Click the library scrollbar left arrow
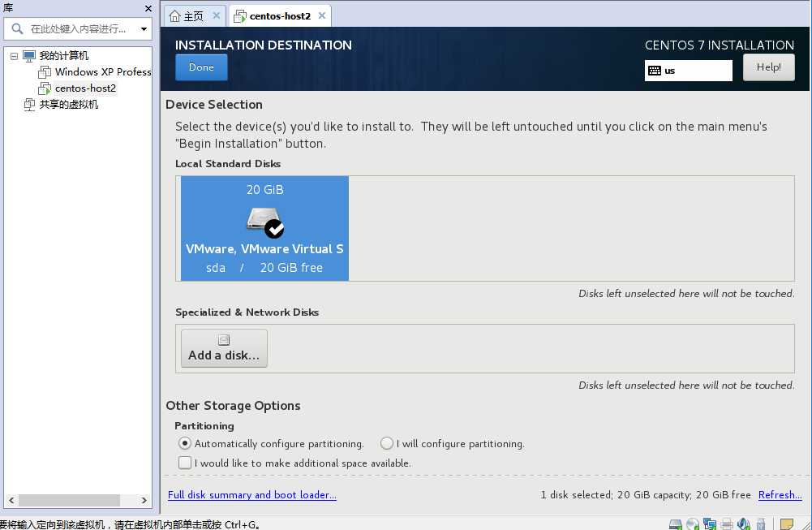Image resolution: width=812 pixels, height=530 pixels. (11, 501)
